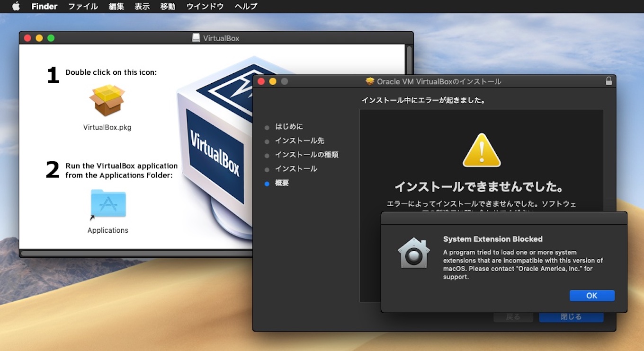This screenshot has width=644, height=351.
Task: Open the Apple menu
Action: [x=16, y=6]
